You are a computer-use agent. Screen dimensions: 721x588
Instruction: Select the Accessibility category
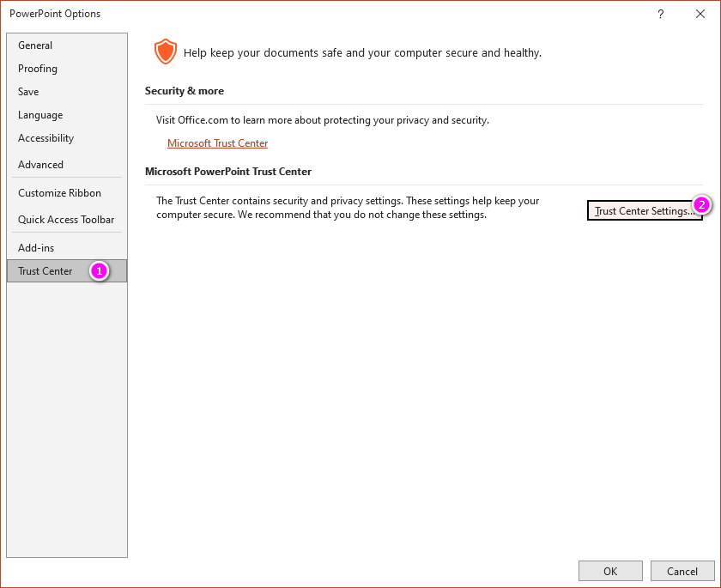click(45, 137)
